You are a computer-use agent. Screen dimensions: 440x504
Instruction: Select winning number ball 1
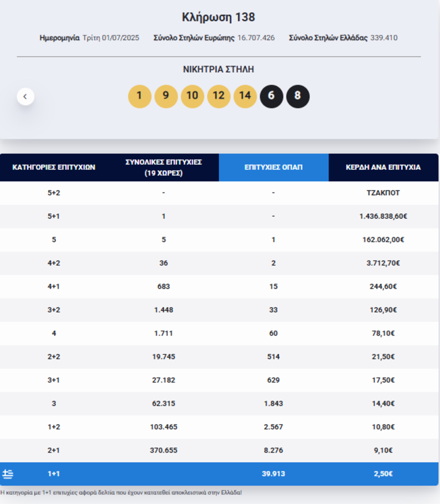(x=139, y=96)
